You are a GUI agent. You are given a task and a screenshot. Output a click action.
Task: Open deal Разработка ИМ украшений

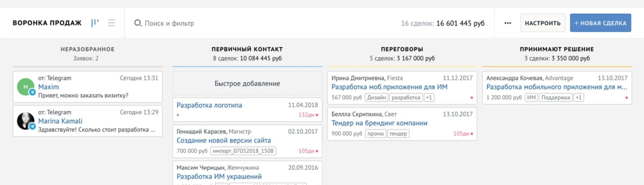pyautogui.click(x=219, y=177)
